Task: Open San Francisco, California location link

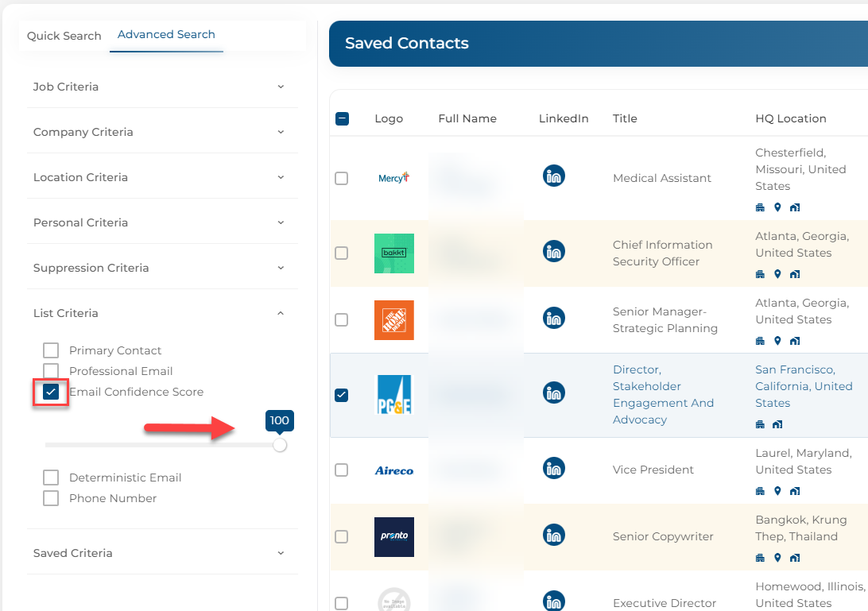Action: point(804,386)
